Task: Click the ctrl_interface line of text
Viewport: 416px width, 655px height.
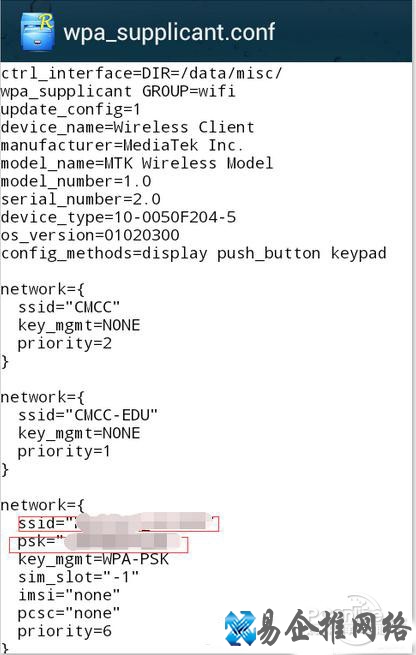Action: coord(141,74)
